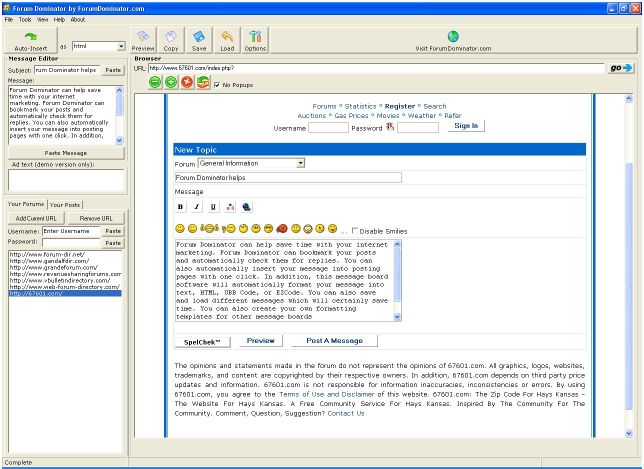Click the red stop browser button
This screenshot has height=469, width=644.
click(x=187, y=82)
